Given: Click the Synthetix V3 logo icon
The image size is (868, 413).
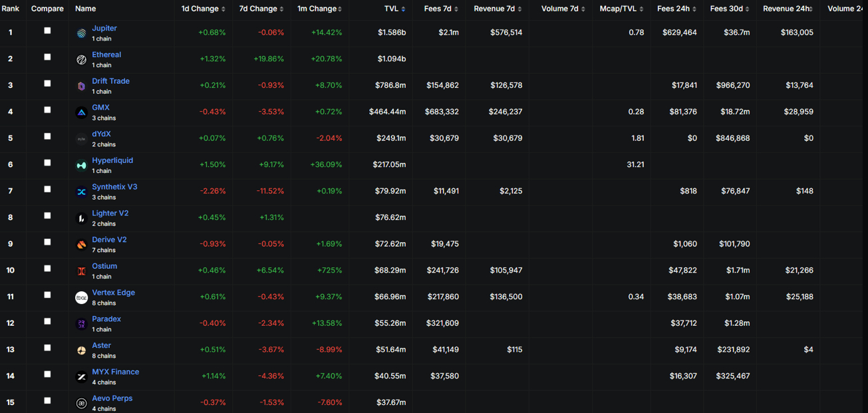Looking at the screenshot, I should (x=81, y=192).
